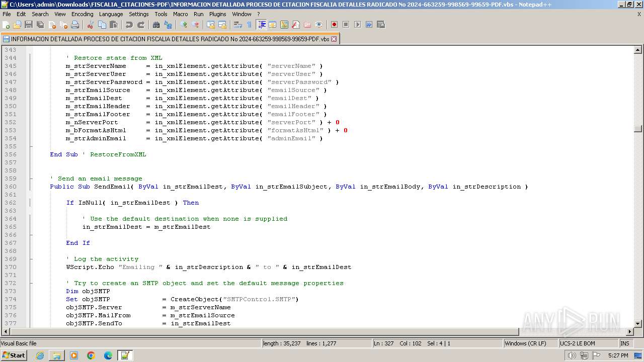The image size is (644, 362).
Task: Open the Function List panel icon
Action: (x=296, y=25)
